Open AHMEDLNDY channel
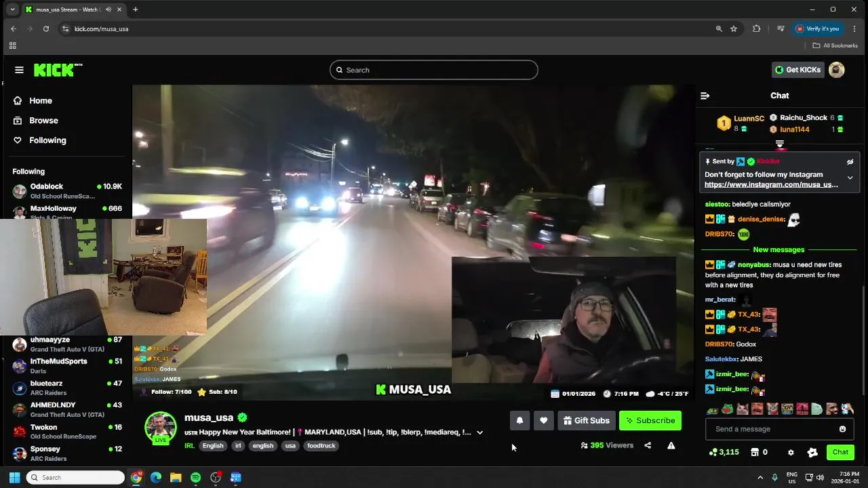Viewport: 868px width, 488px height. click(x=66, y=409)
